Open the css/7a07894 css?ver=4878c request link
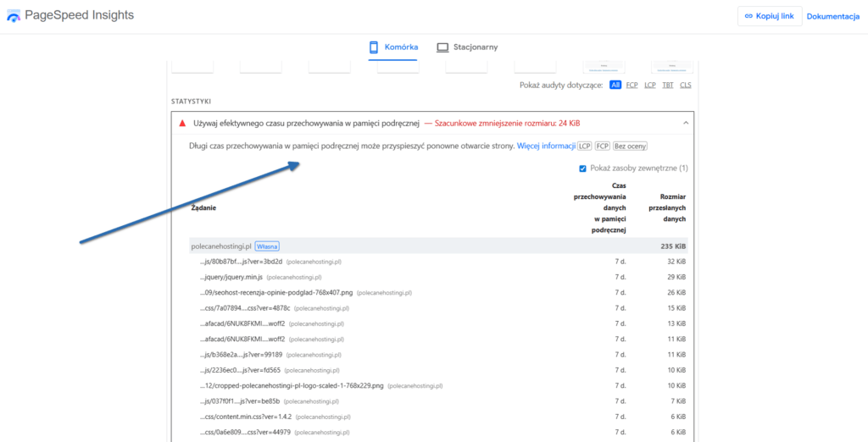 pos(245,308)
